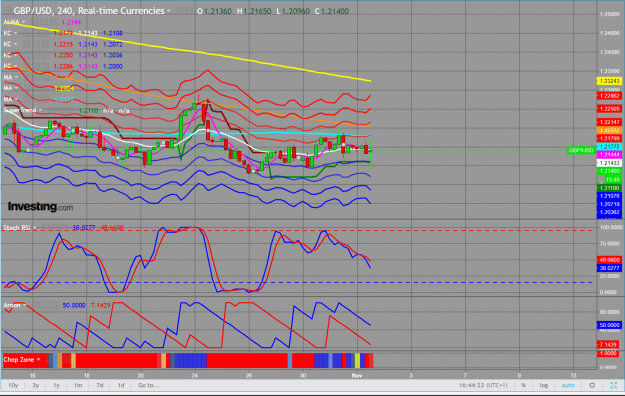The height and width of the screenshot is (396, 625).
Task: Click the orange 1.22032 price label
Action: (609, 130)
